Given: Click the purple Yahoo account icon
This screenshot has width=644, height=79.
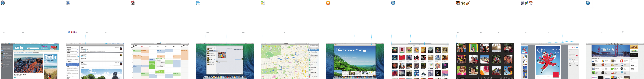Looking at the screenshot, I should (x=76, y=32).
